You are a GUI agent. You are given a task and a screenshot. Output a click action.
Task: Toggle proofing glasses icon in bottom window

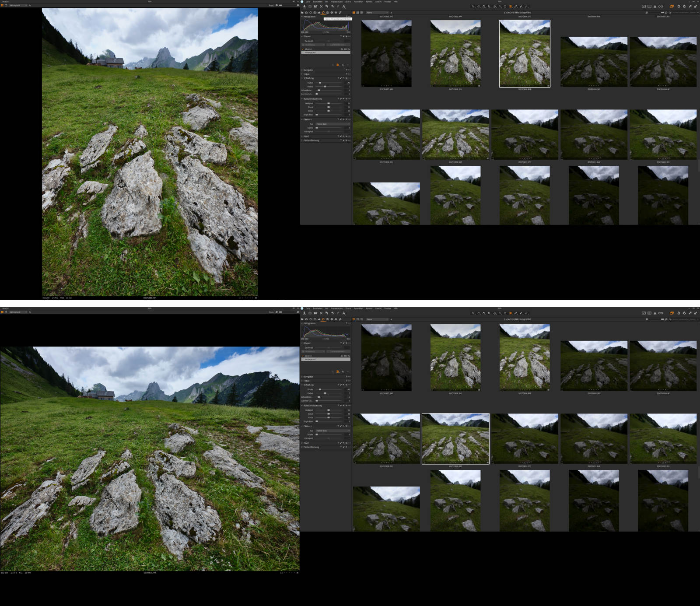661,313
